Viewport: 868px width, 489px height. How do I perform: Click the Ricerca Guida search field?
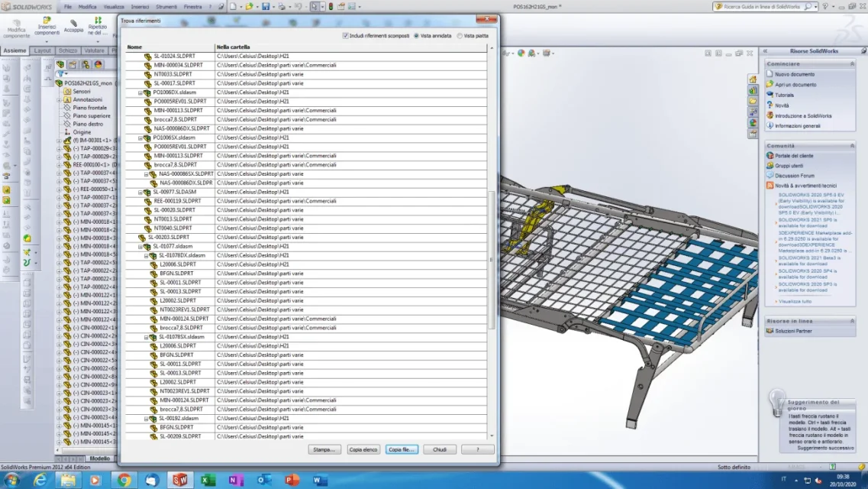coord(762,7)
